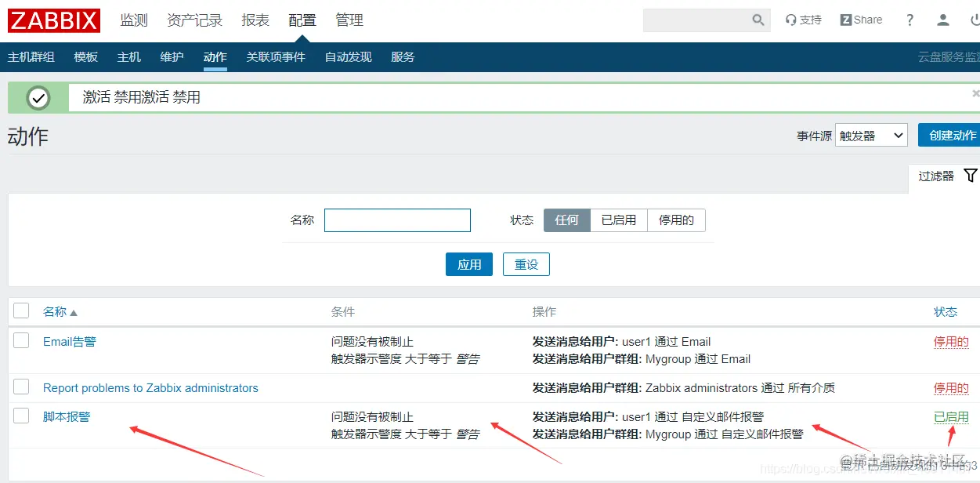The image size is (980, 483).
Task: Open the Email告警 action
Action: point(70,341)
